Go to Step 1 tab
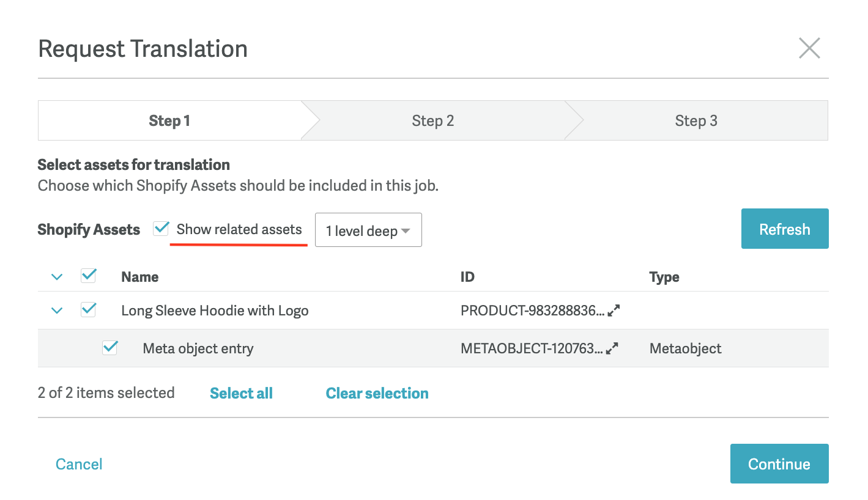 click(x=169, y=120)
